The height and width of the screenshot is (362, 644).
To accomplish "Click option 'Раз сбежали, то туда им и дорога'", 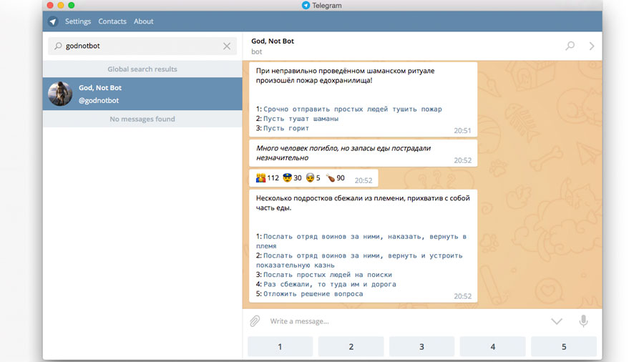I will [329, 284].
